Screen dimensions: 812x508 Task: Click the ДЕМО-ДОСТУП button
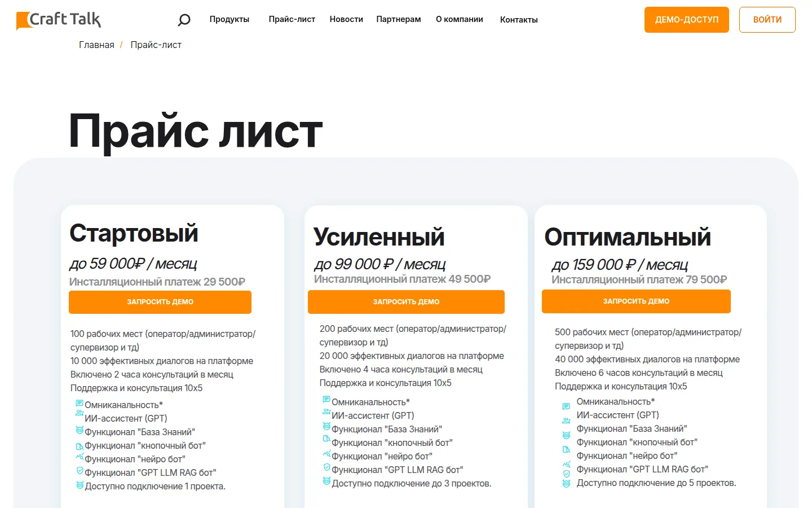pos(687,20)
